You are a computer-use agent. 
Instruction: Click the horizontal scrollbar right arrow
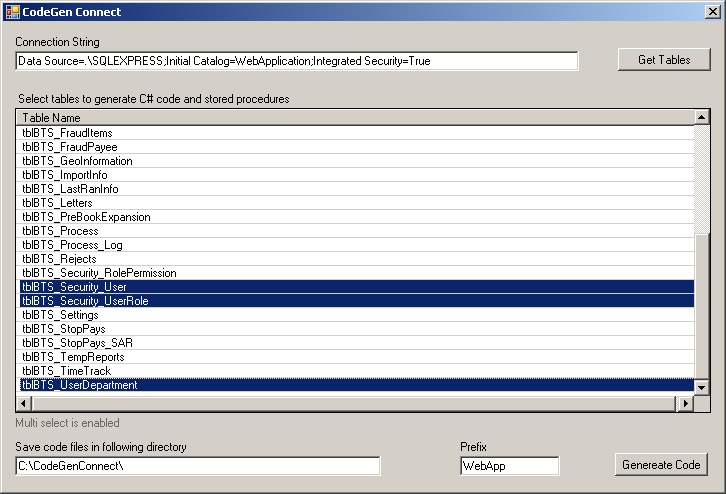[686, 404]
